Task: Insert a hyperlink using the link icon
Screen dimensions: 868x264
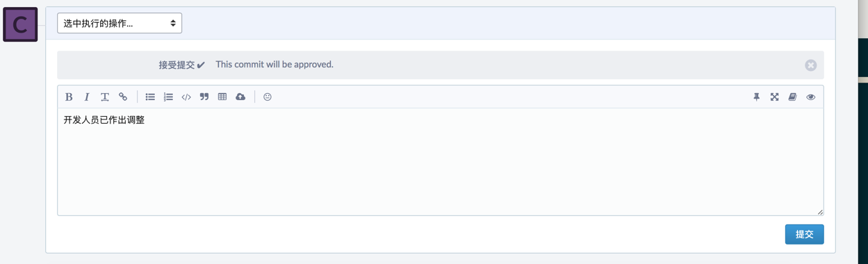Action: (x=123, y=97)
